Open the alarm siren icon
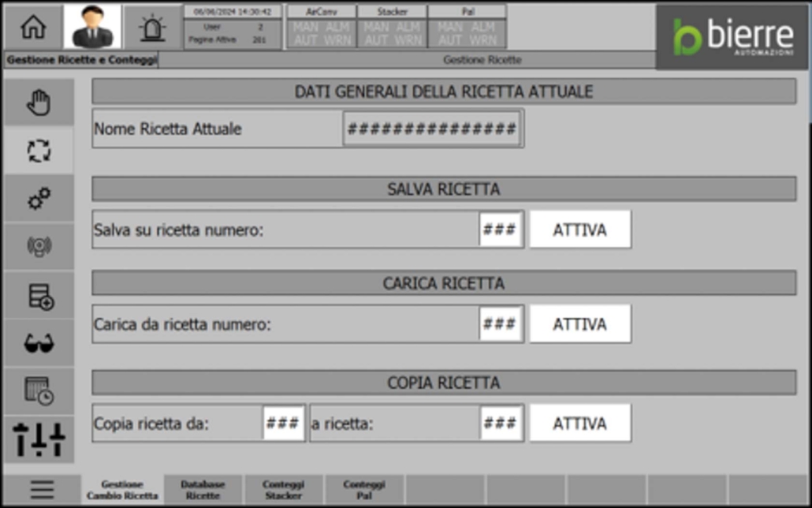 pyautogui.click(x=152, y=28)
